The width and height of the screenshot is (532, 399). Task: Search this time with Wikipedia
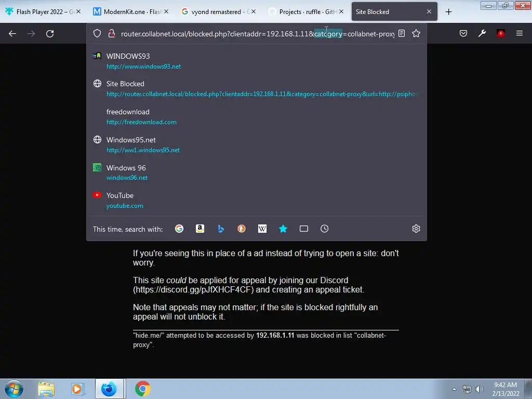262,229
